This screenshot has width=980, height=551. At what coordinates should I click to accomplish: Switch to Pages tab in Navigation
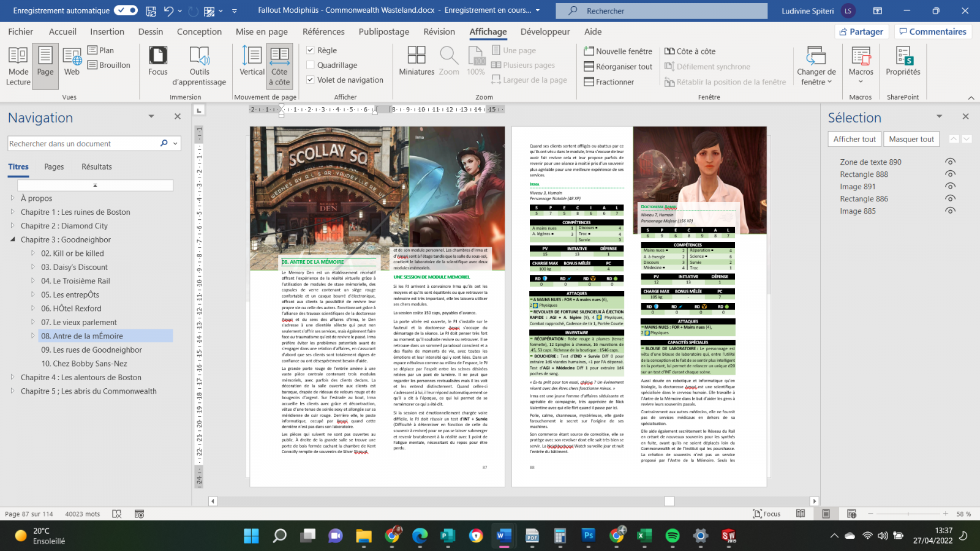54,167
